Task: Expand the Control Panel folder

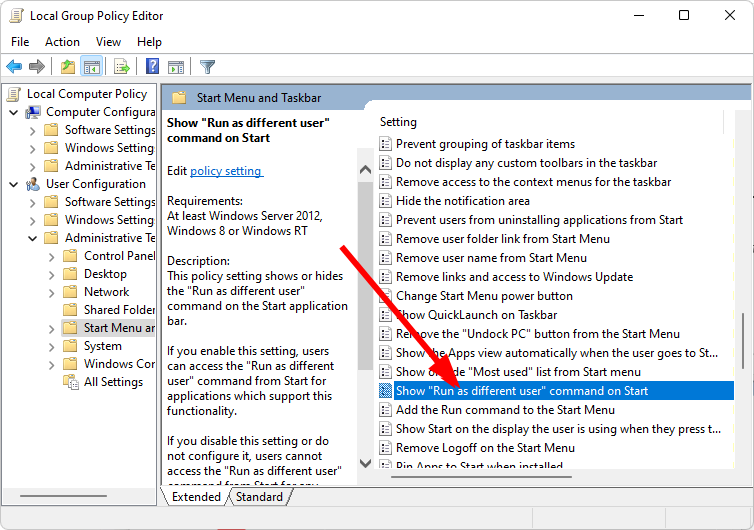Action: pyautogui.click(x=51, y=256)
